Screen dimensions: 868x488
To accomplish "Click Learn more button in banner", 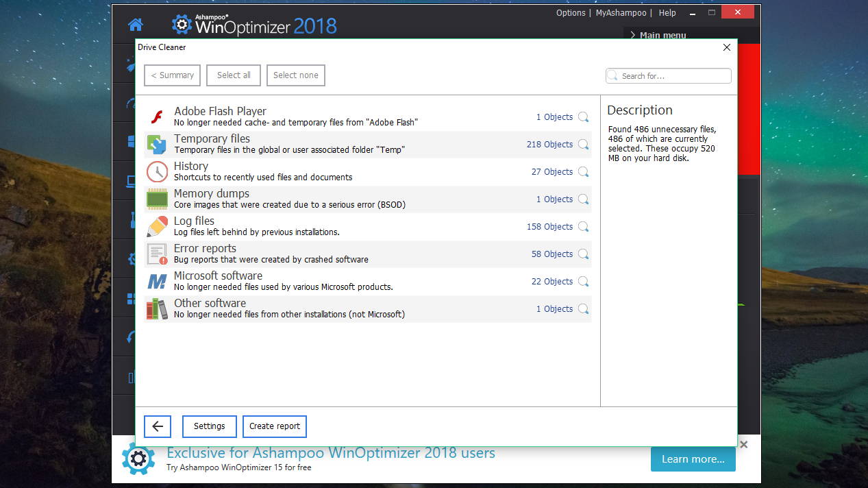I will tap(693, 459).
